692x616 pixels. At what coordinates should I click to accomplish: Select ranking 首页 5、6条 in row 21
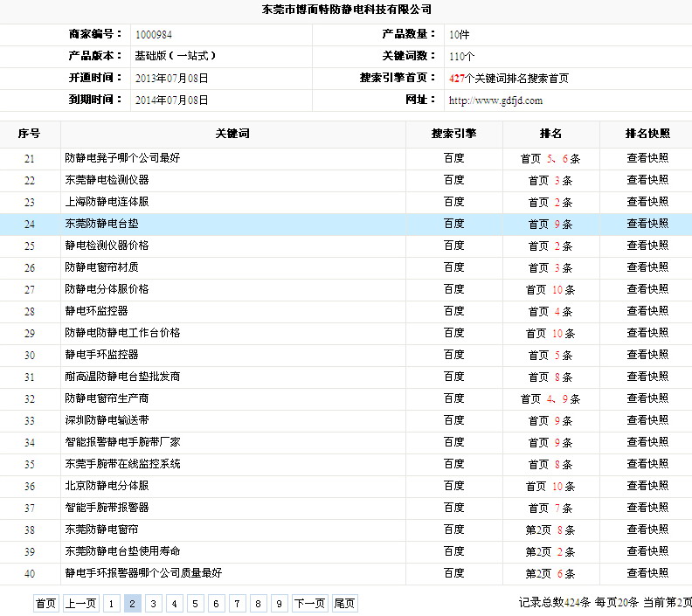(550, 158)
